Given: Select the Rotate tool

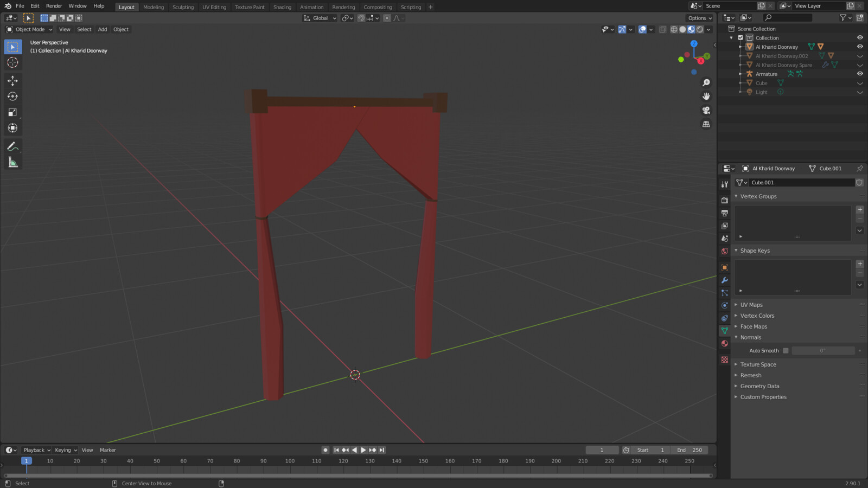Looking at the screenshot, I should (13, 97).
